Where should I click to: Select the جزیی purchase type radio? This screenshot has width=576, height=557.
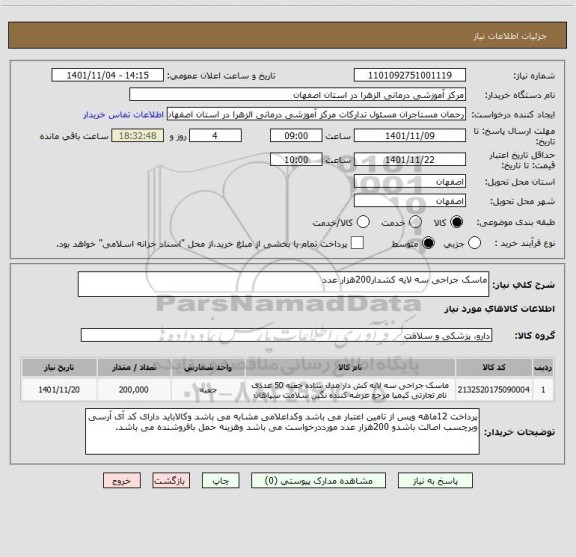coord(474,243)
